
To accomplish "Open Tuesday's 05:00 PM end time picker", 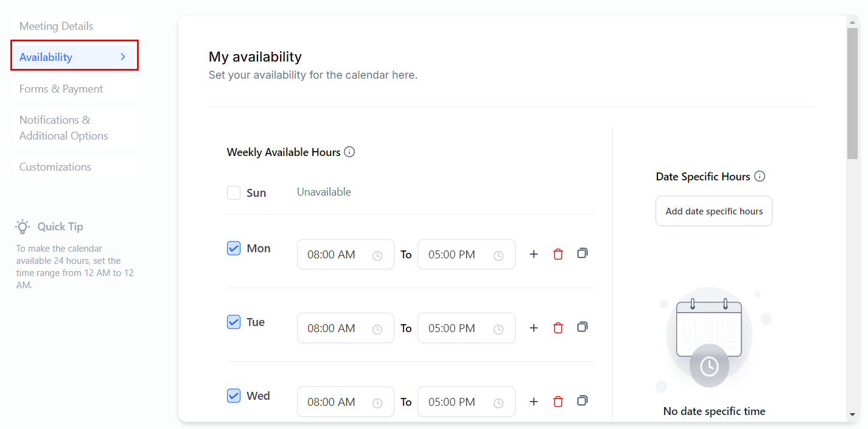I will click(x=466, y=328).
